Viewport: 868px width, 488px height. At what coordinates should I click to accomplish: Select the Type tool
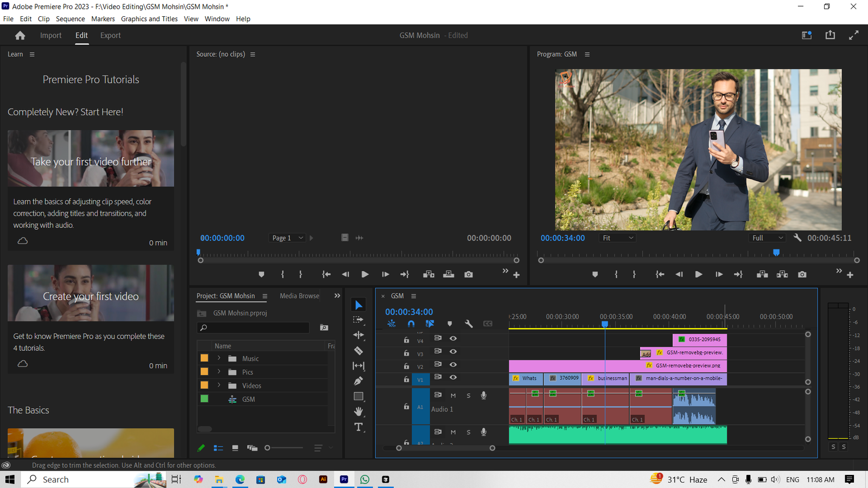point(359,427)
